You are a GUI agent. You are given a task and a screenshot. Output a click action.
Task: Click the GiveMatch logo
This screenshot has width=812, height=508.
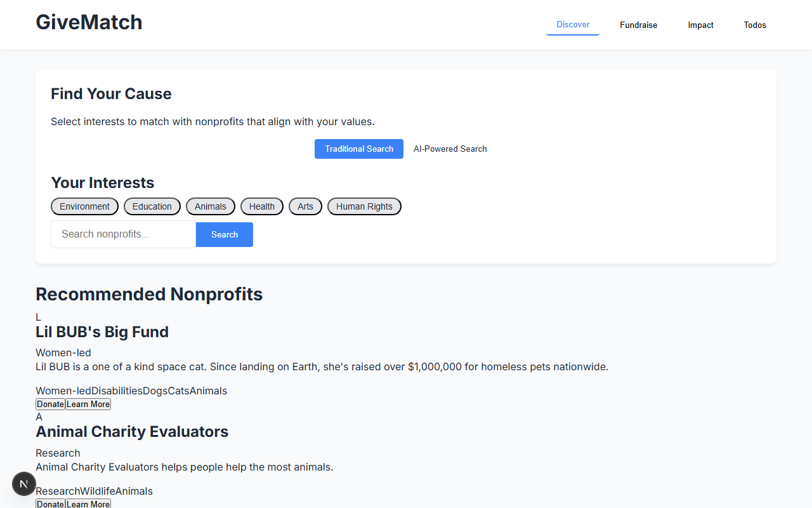(89, 22)
